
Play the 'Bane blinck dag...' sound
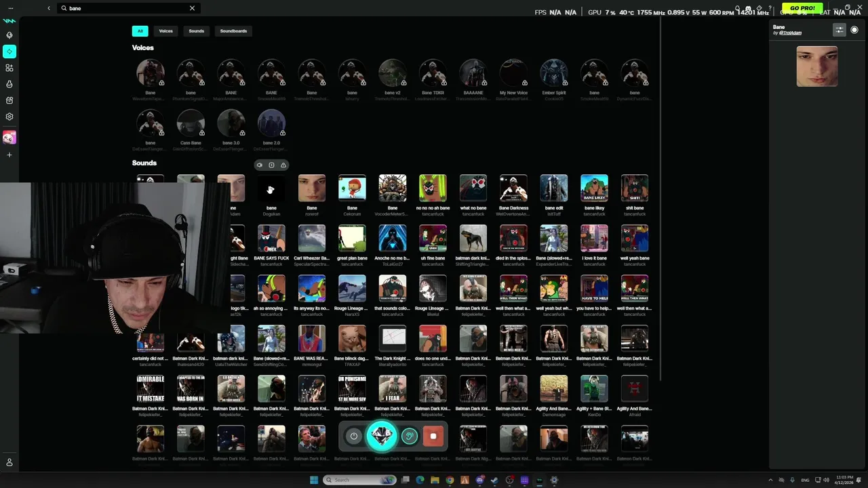pyautogui.click(x=352, y=339)
